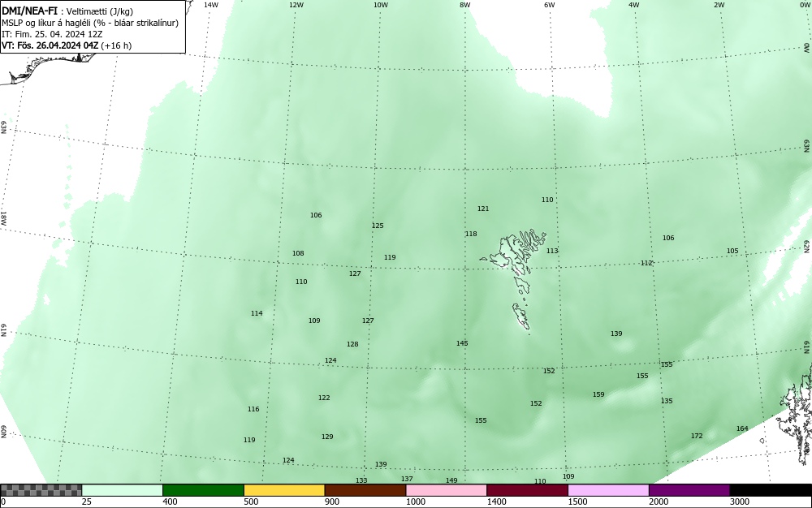Click the legend tick label 2000
Image resolution: width=812 pixels, height=508 pixels.
[659, 502]
